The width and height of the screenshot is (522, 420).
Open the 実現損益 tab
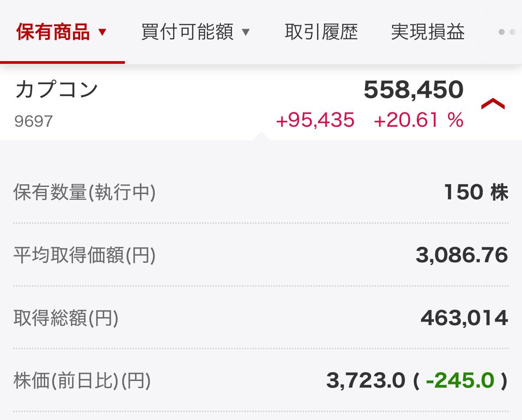point(428,32)
